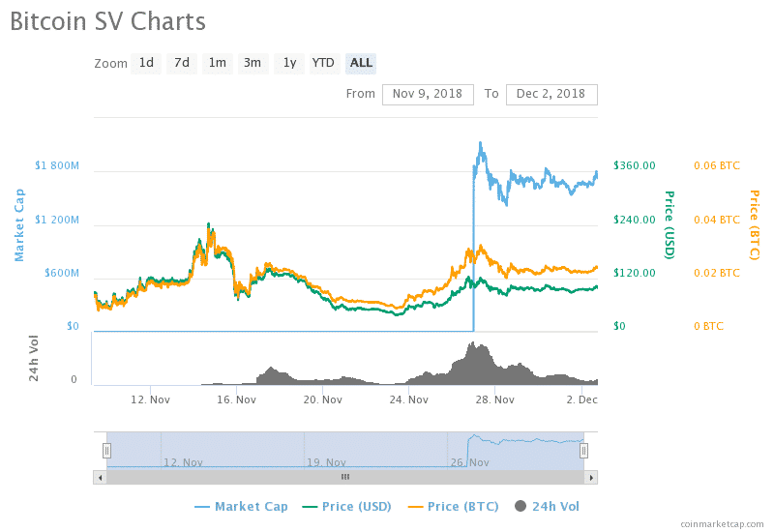
Task: Click the navigator right range handle
Action: pyautogui.click(x=583, y=451)
